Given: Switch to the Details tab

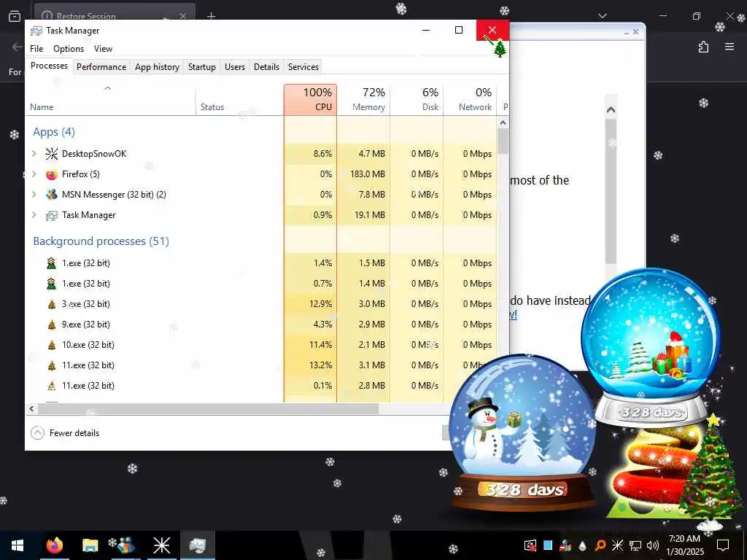Looking at the screenshot, I should 266,67.
